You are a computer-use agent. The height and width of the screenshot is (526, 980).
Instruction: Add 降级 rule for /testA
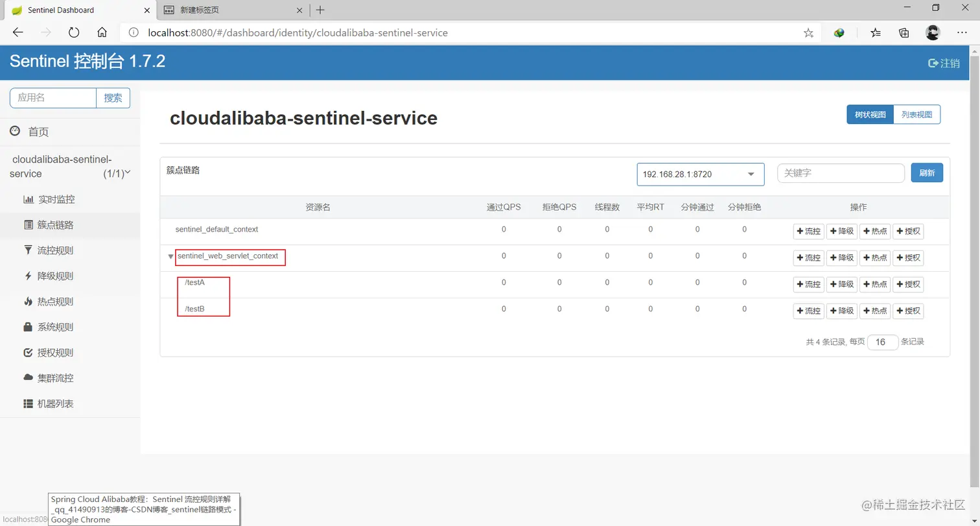coord(842,285)
